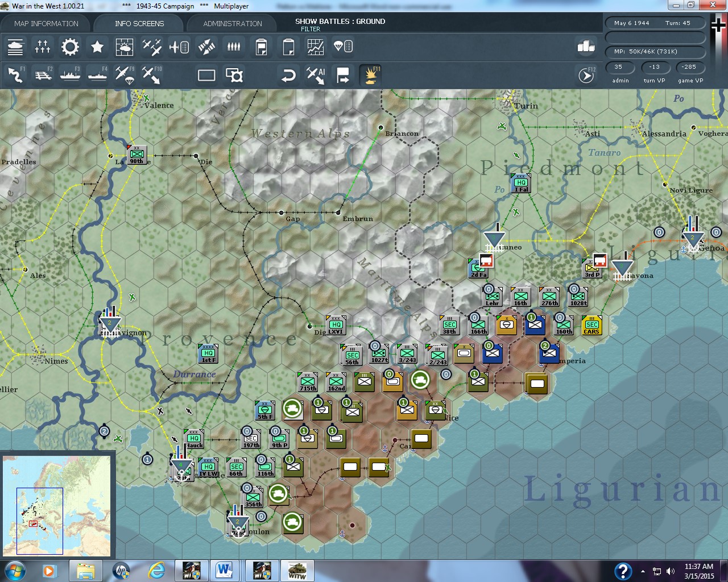Viewport: 728px width, 582px height.
Task: Open Windows Start menu
Action: click(15, 570)
